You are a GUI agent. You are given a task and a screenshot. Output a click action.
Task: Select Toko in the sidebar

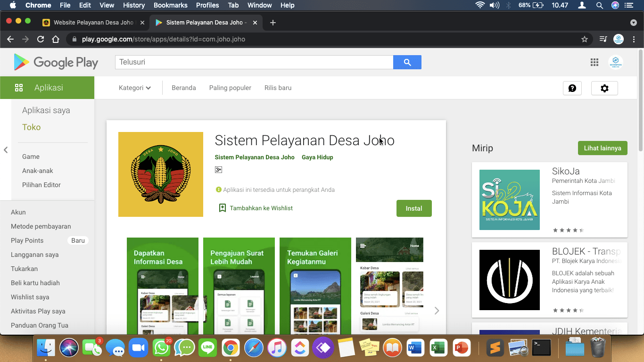point(32,127)
